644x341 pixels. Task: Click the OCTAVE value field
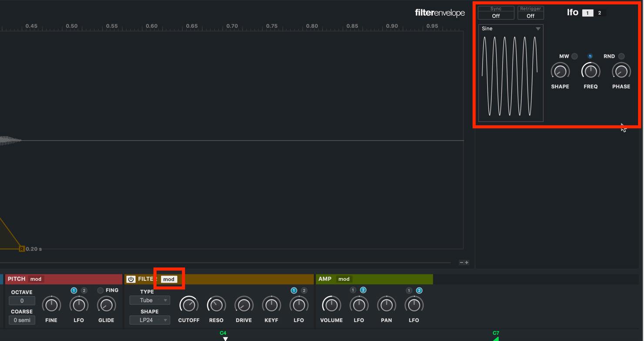pos(22,300)
